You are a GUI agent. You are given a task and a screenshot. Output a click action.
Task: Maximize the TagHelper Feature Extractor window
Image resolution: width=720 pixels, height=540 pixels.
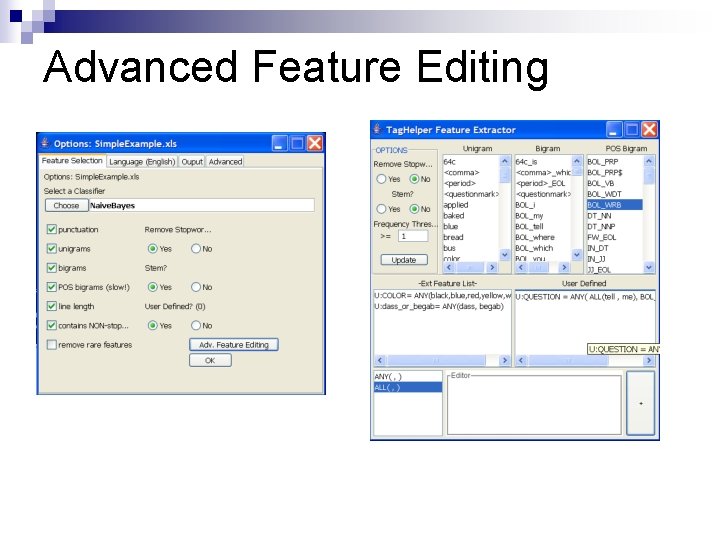631,130
